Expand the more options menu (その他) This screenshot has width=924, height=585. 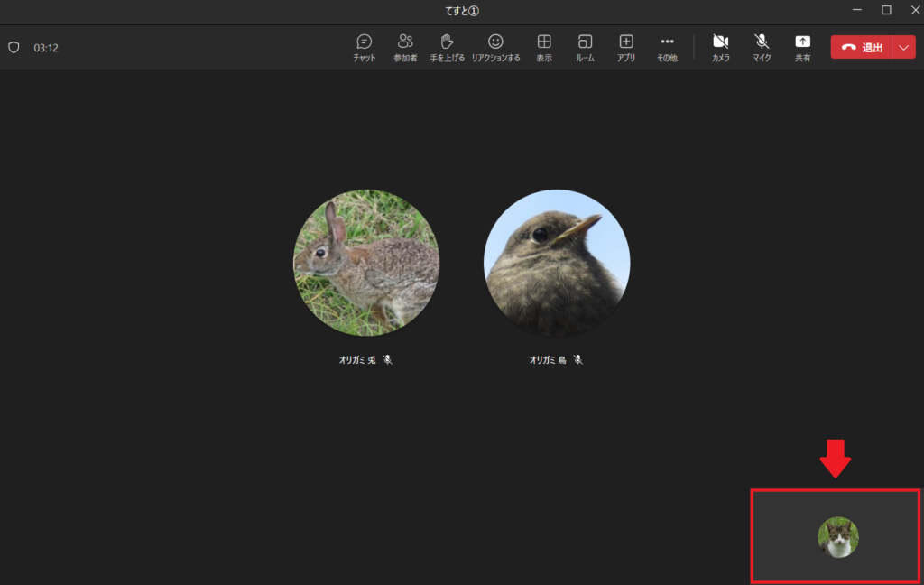click(667, 48)
